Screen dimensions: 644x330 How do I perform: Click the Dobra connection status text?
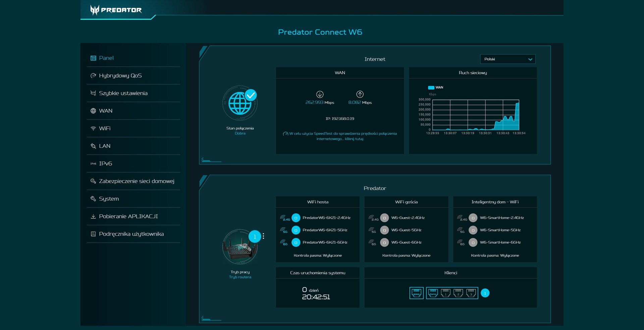tap(240, 133)
